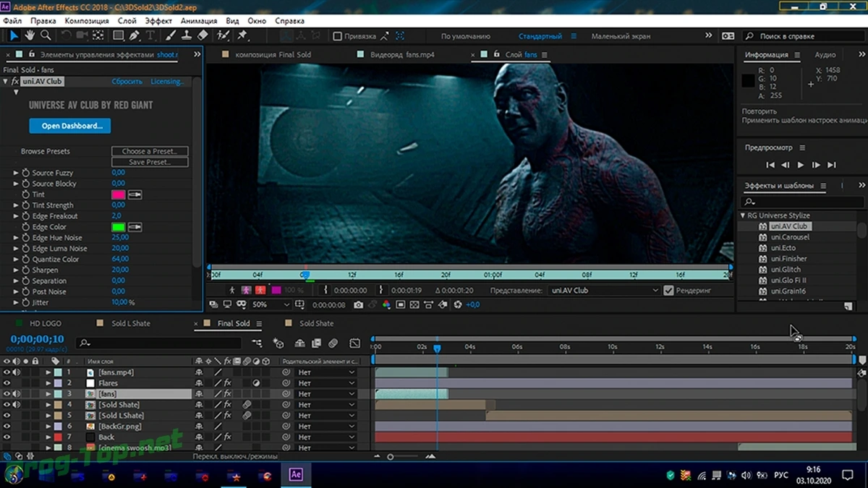
Task: Expand the Edge Freakout property
Action: click(x=16, y=216)
